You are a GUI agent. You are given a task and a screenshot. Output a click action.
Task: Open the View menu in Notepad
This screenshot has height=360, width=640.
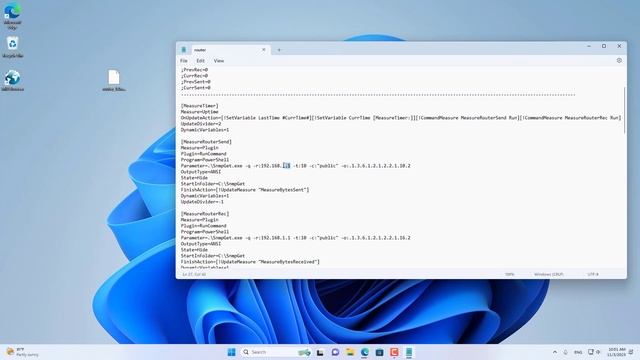[219, 61]
